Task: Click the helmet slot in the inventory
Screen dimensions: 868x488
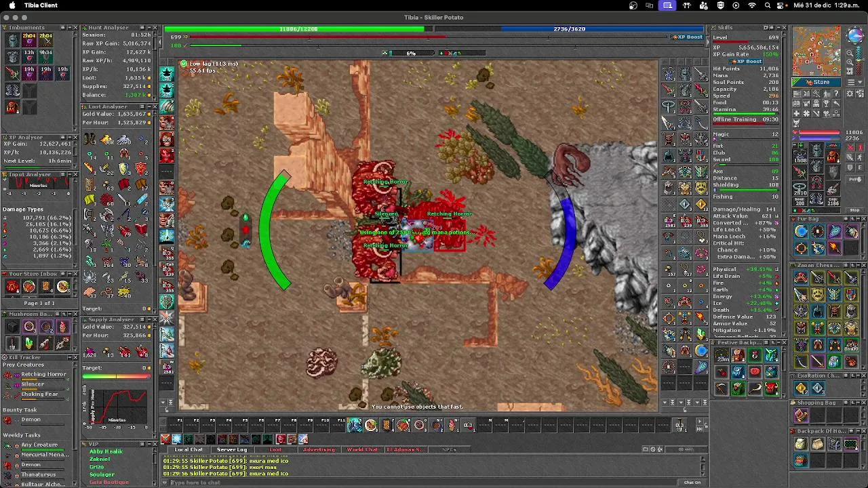Action: coord(816,150)
